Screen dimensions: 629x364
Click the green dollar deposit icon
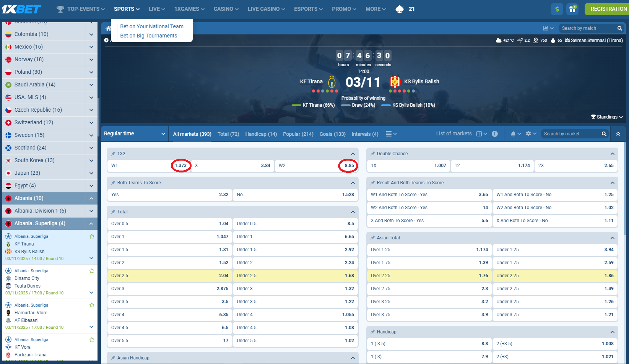(x=557, y=9)
